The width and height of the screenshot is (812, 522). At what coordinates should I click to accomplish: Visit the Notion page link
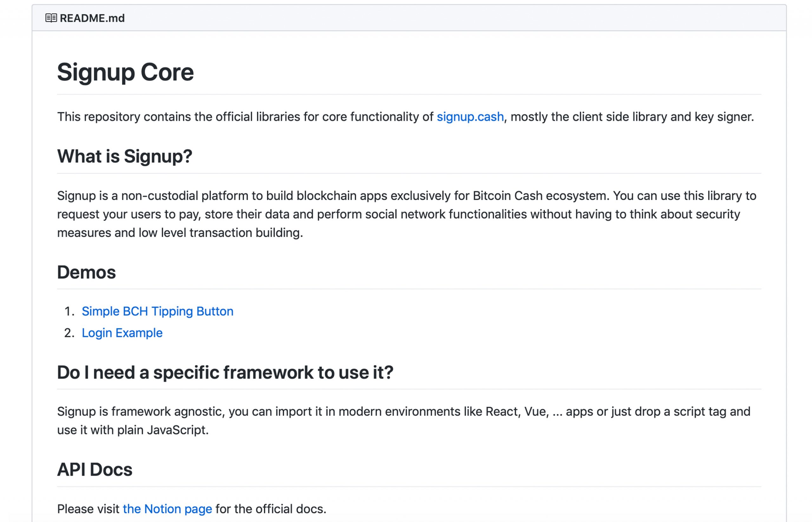(x=167, y=509)
